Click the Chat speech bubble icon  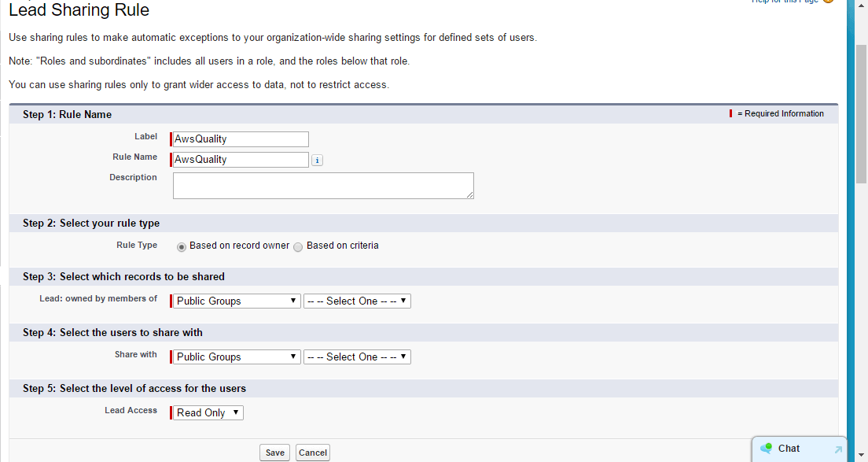pyautogui.click(x=767, y=448)
